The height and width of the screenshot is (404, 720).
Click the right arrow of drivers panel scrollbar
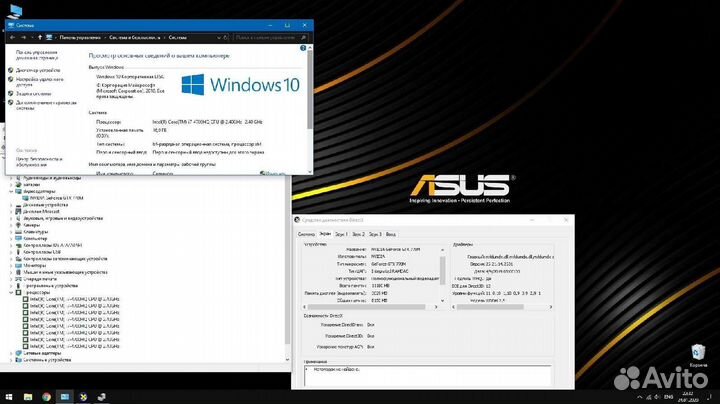[x=551, y=307]
